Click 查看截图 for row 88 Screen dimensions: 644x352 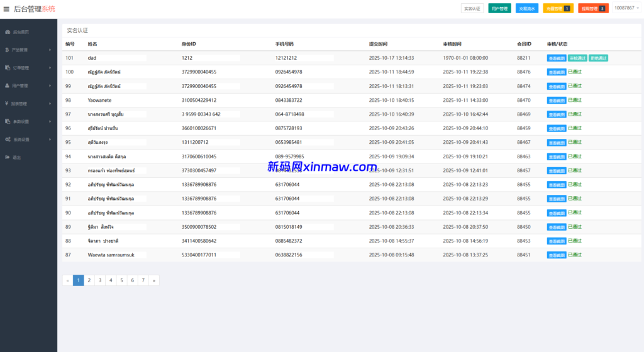[557, 241]
